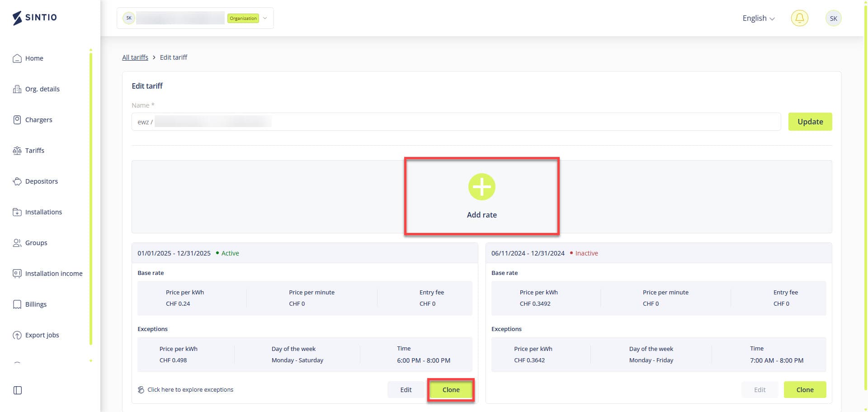Open Tariffs from the sidebar menu
This screenshot has width=868, height=412.
coord(35,151)
